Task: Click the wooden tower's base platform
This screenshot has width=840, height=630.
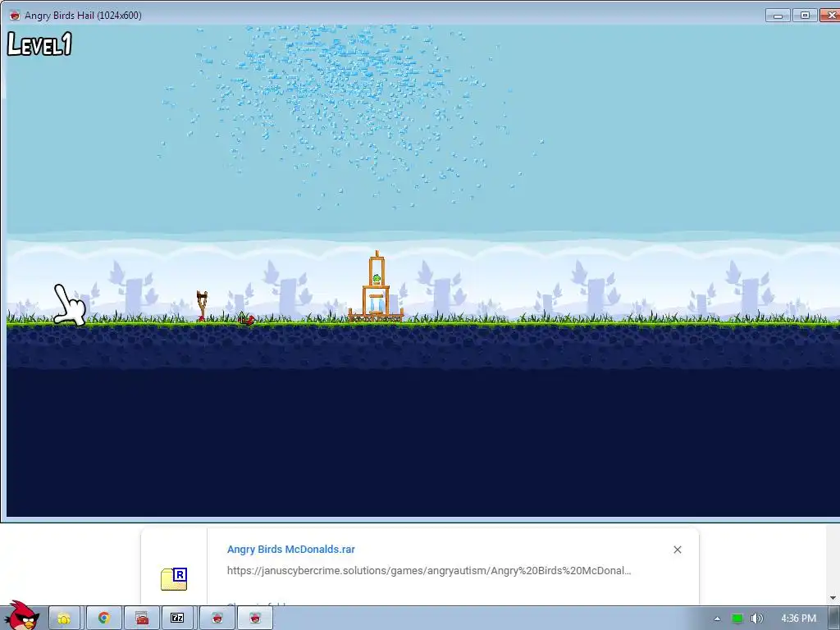Action: [x=376, y=316]
